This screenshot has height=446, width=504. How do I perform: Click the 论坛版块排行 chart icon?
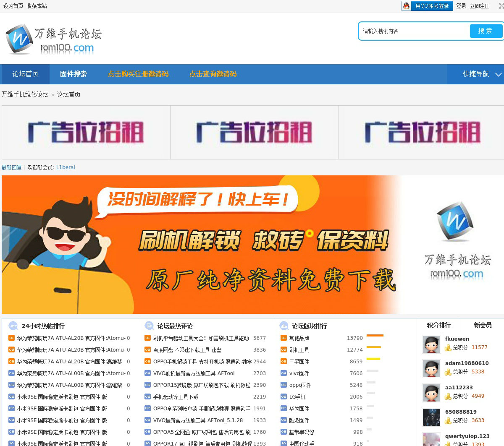(284, 326)
